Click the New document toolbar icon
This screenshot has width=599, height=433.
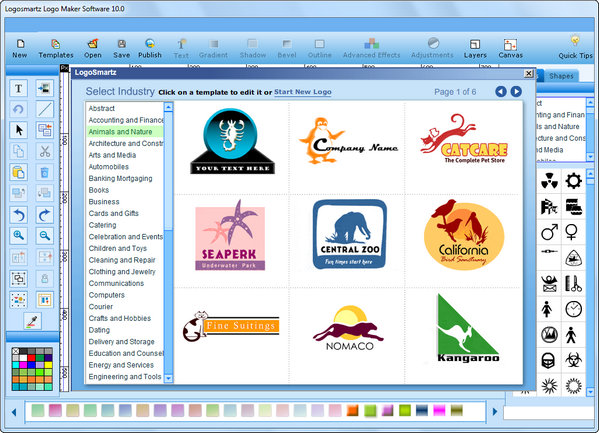[20, 49]
